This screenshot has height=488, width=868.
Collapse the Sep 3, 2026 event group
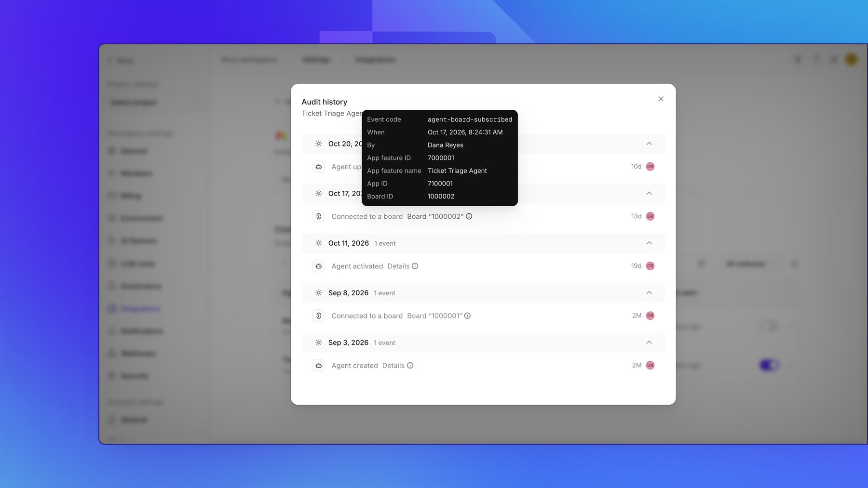click(649, 342)
